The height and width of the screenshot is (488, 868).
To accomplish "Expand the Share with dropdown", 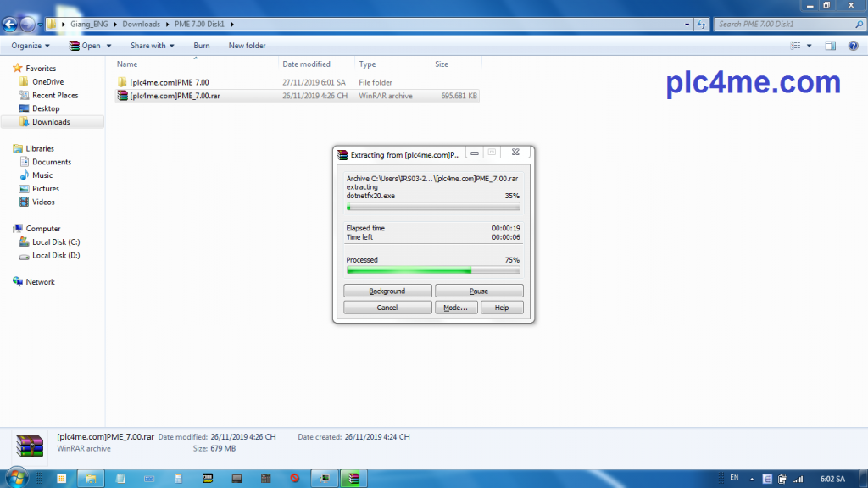I will click(x=152, y=46).
